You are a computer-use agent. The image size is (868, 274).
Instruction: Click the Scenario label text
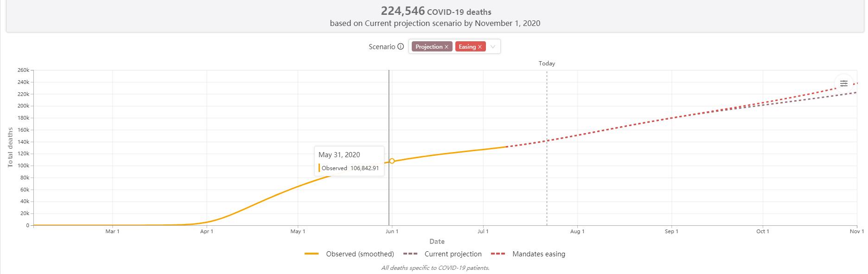[382, 47]
